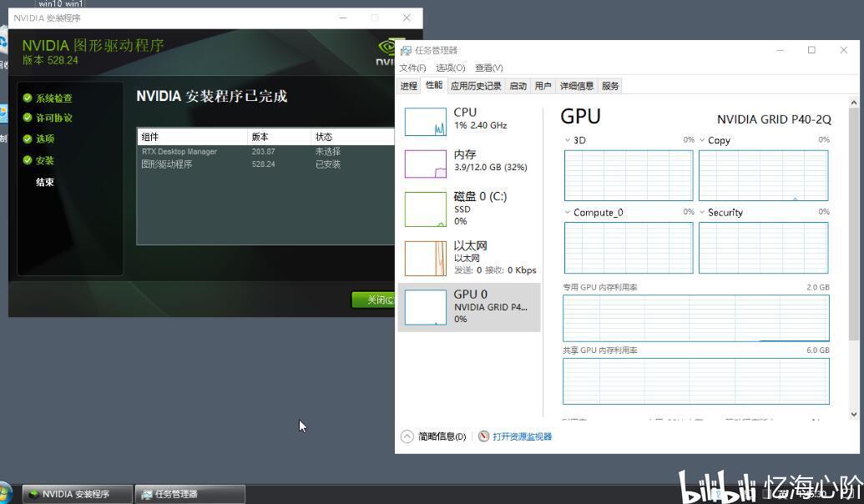Click the Copy engine usage graph
Image resolution: width=864 pixels, height=504 pixels.
(763, 175)
